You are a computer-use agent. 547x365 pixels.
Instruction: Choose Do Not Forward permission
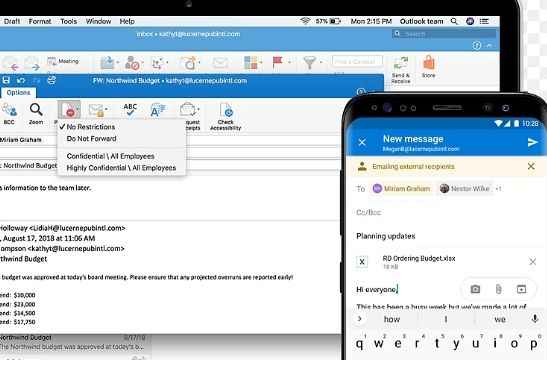91,139
